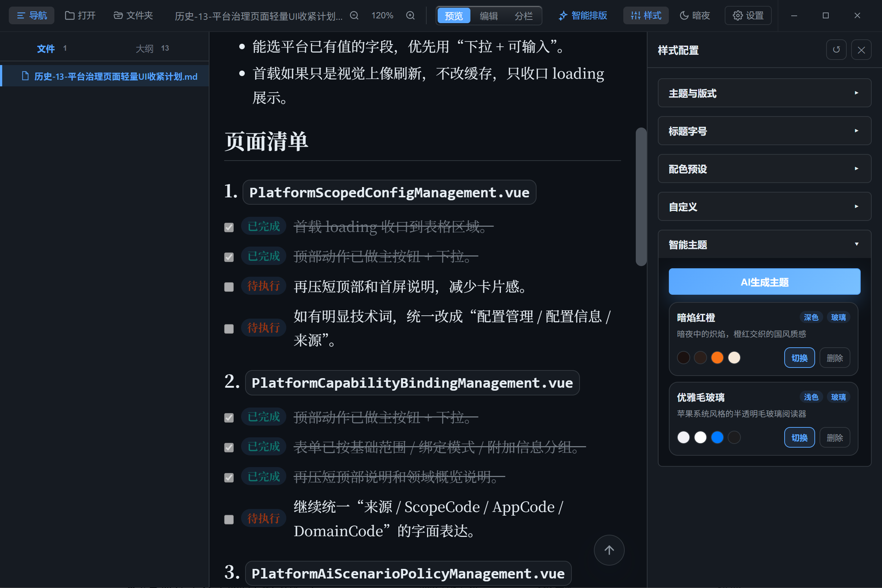Click the cream swatch in 暗焰红橙
The height and width of the screenshot is (588, 882).
(734, 357)
